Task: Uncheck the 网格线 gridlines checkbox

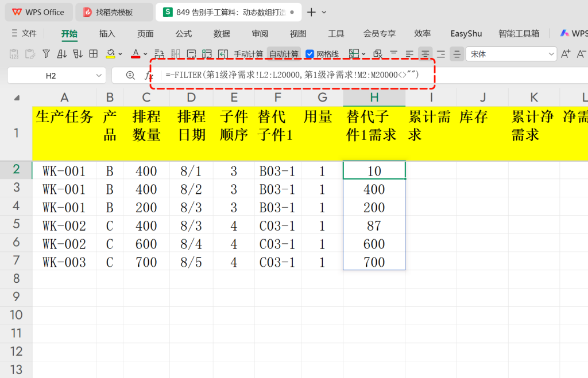Action: click(310, 54)
